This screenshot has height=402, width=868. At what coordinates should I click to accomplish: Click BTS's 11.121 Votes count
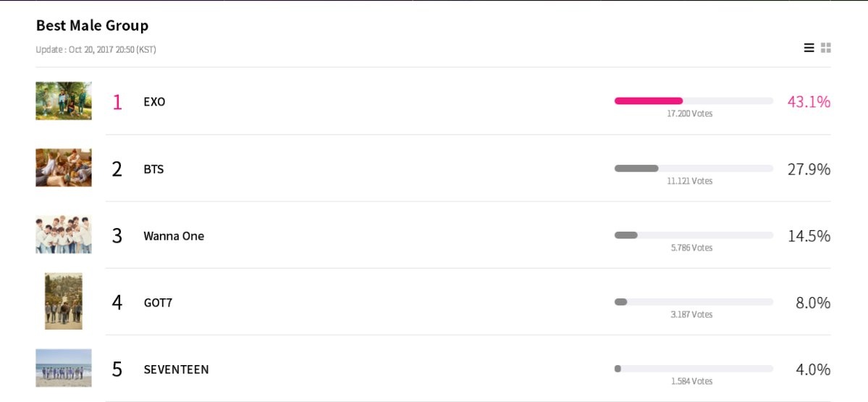(689, 181)
